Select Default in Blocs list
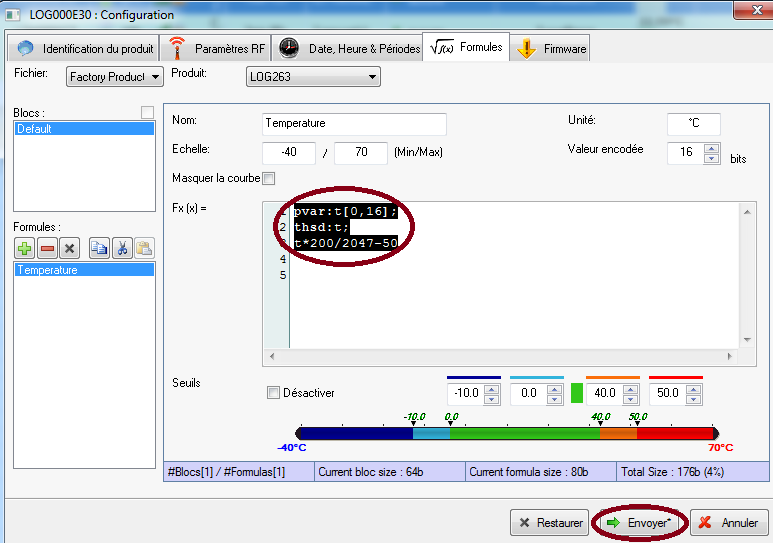The image size is (773, 543). [x=84, y=129]
